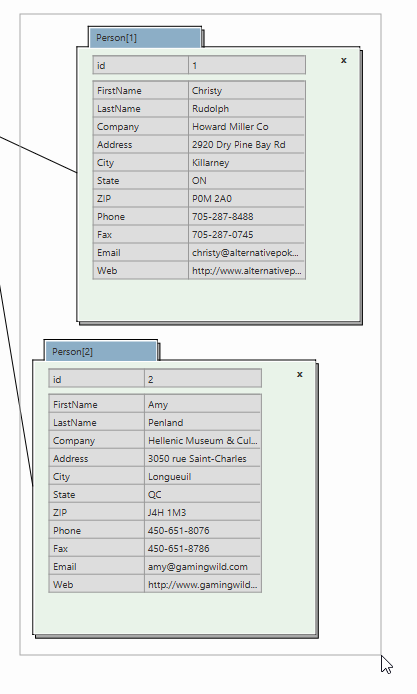
Task: Click the amy@gamingwild.com email field
Action: pyautogui.click(x=203, y=567)
